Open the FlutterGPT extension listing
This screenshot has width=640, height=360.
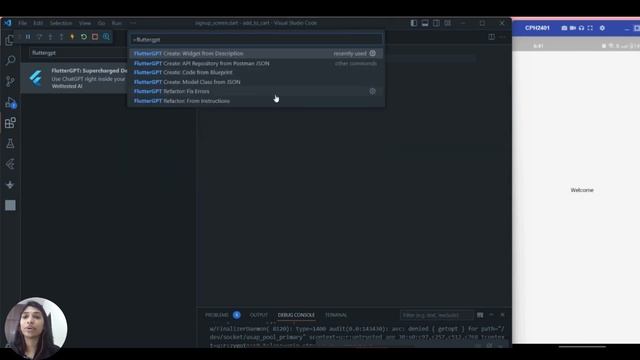click(x=75, y=78)
